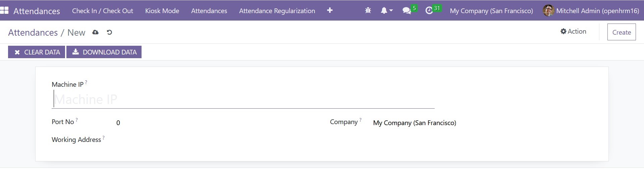
Task: Click Mitchell Admin avatar picture
Action: 548,11
